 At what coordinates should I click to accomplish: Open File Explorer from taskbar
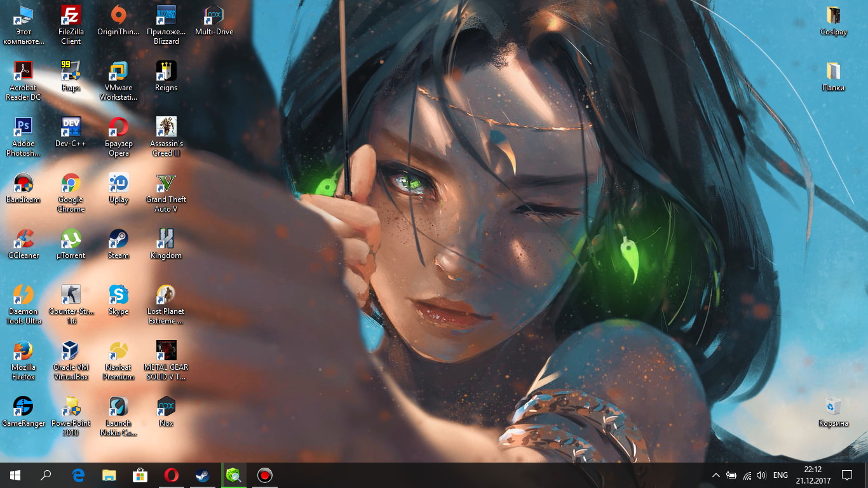coord(109,475)
